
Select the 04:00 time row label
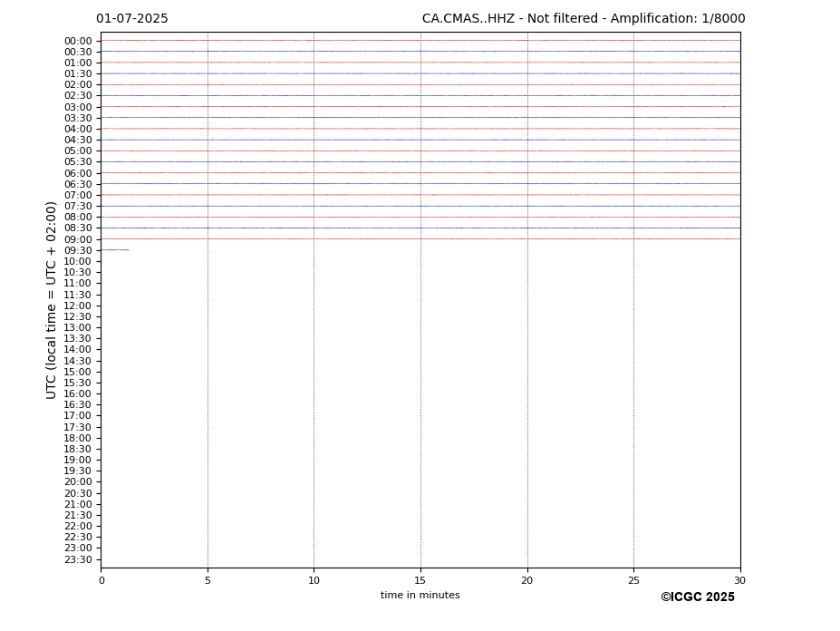78,130
